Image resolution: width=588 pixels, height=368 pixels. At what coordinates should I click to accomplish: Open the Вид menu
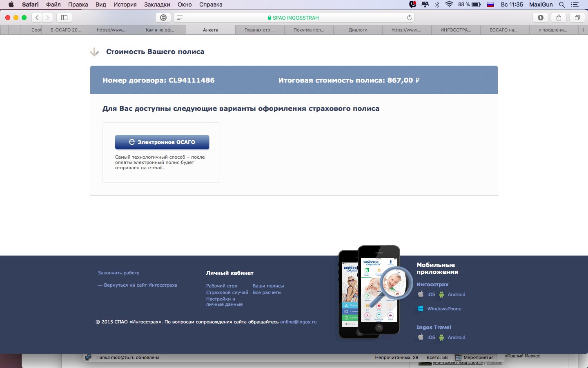click(101, 4)
